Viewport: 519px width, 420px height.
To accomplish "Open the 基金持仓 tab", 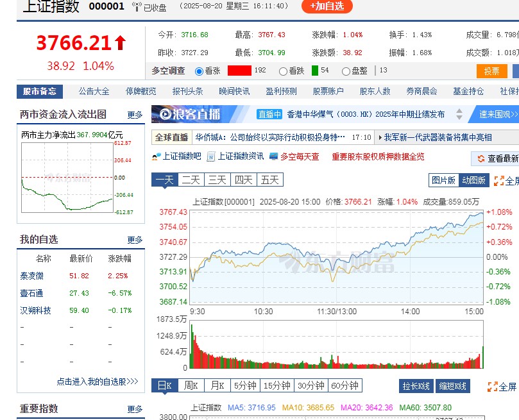I will coord(470,92).
